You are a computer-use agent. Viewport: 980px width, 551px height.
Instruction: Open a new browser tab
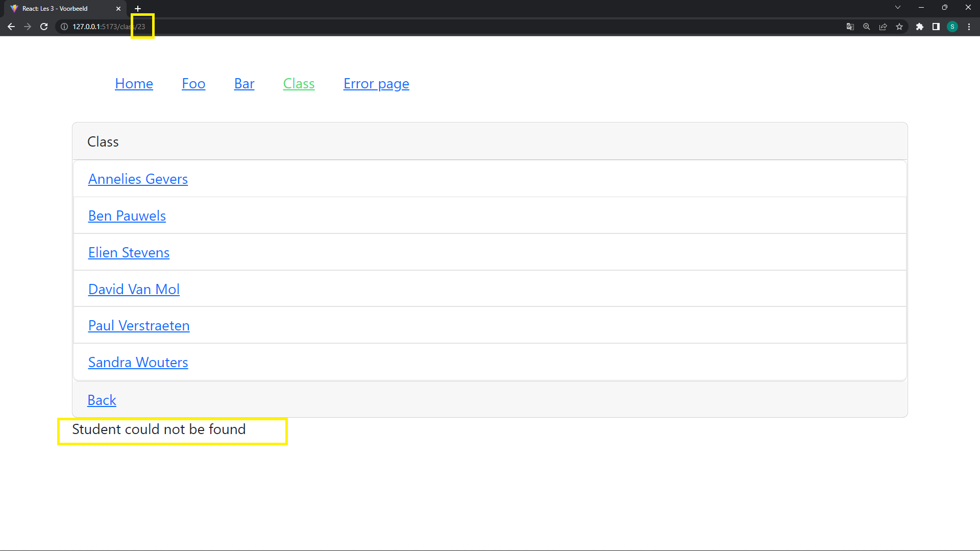tap(138, 9)
